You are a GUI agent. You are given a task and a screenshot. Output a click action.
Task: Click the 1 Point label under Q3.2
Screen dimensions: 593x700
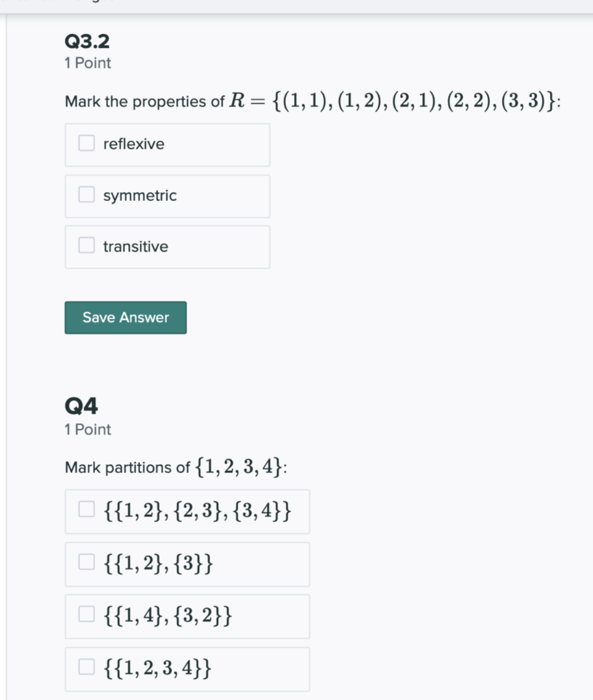(x=87, y=63)
